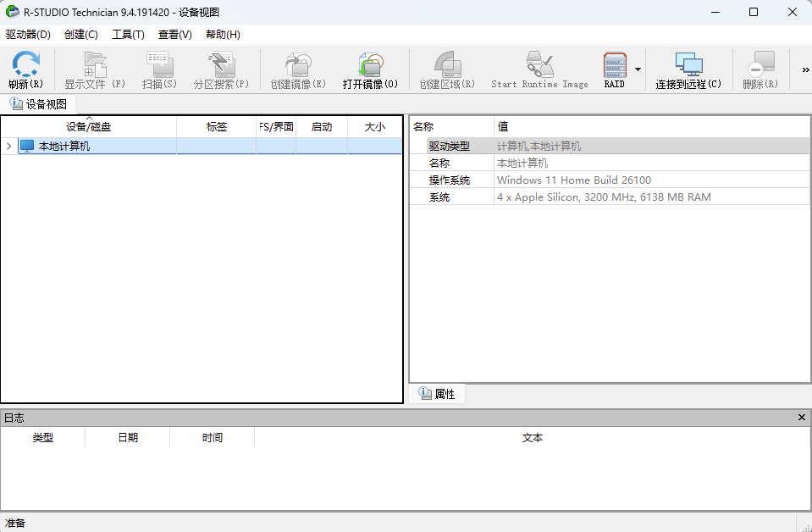This screenshot has width=812, height=532.
Task: Show more toolbar items via overflow chevron
Action: pyautogui.click(x=805, y=69)
